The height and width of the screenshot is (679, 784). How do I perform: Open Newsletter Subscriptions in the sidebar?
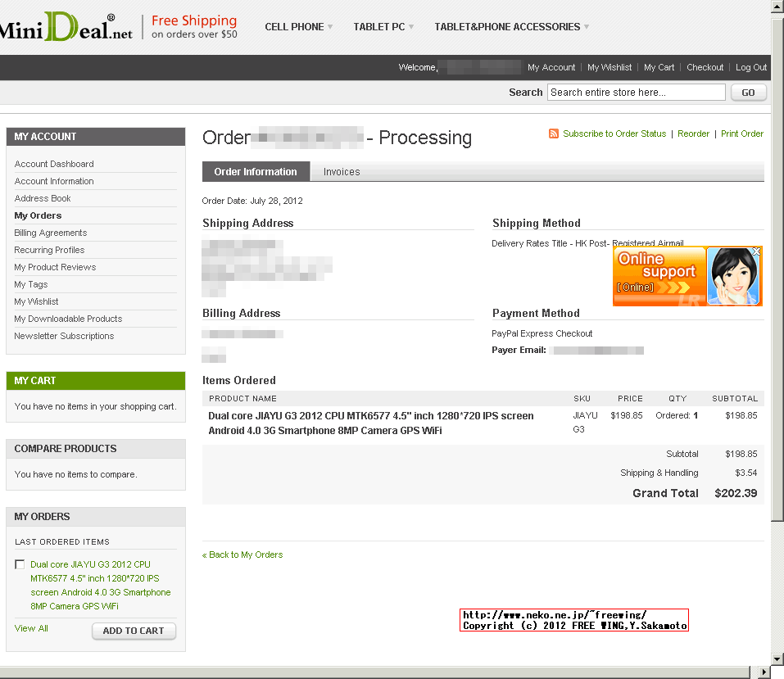63,336
